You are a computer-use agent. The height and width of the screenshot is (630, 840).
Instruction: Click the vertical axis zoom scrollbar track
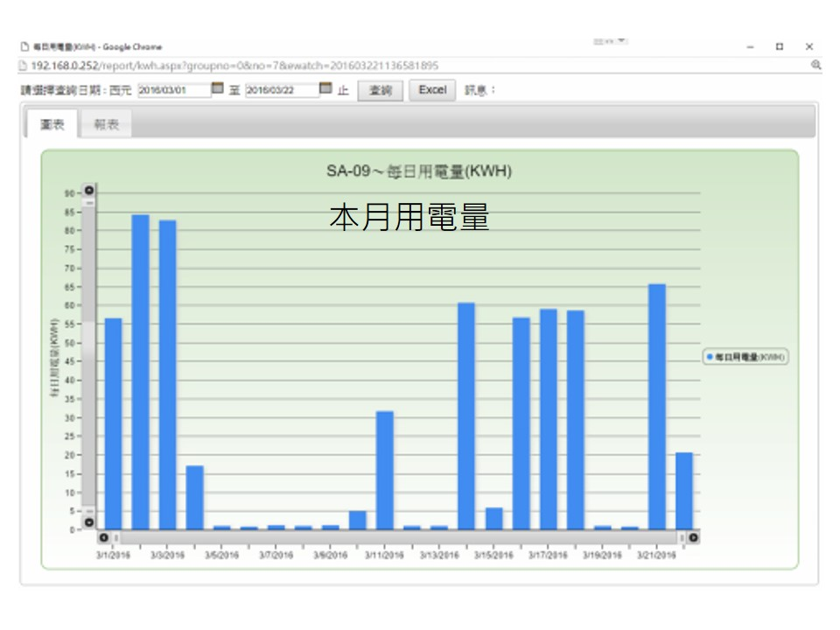(x=88, y=350)
